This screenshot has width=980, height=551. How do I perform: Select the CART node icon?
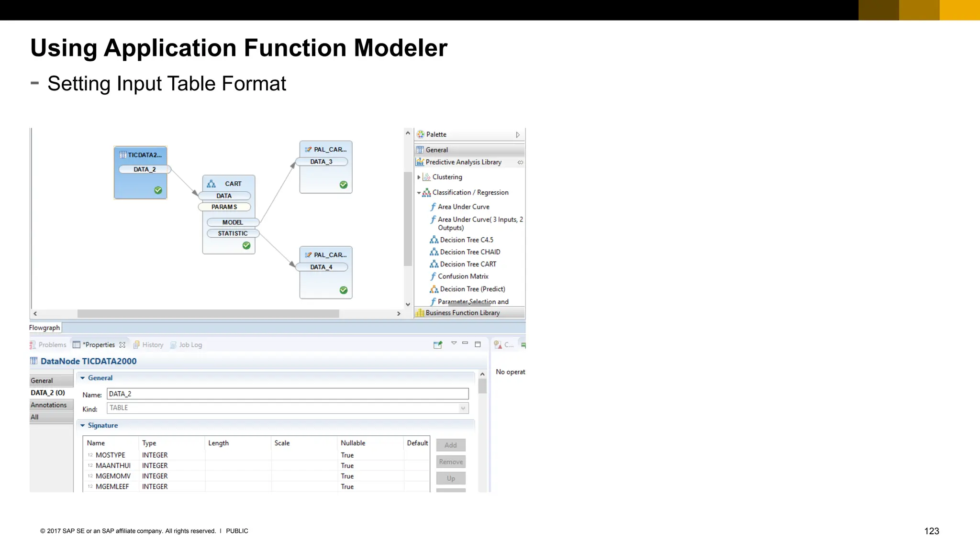[211, 184]
